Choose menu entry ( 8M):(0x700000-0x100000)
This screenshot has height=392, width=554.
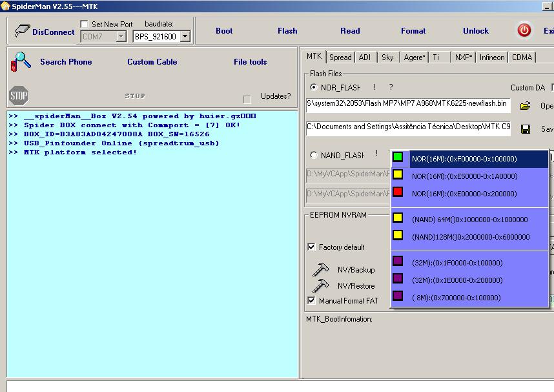[x=470, y=297]
